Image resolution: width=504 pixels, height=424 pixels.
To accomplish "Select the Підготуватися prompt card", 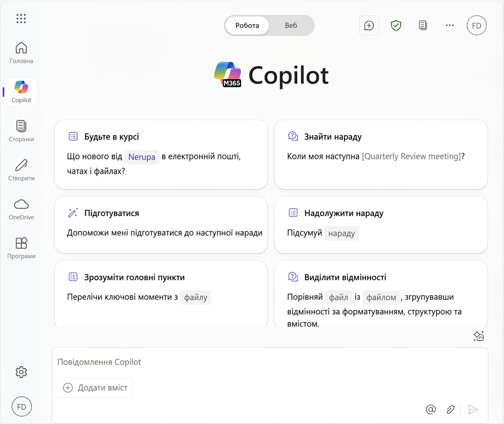I will (x=161, y=225).
